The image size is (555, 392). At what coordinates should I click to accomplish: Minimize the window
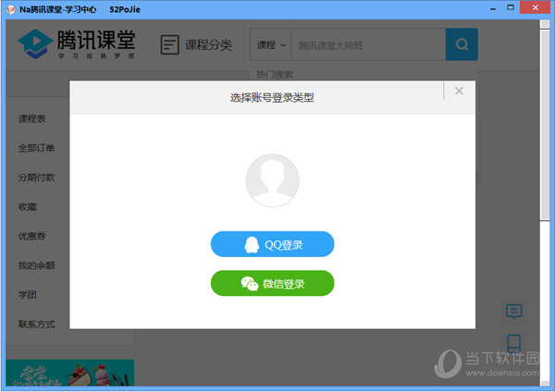pos(493,8)
